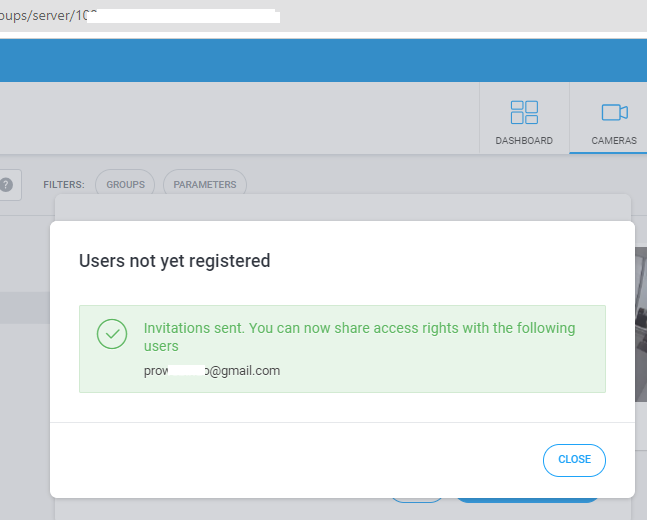Open the PARAMETERS filter pill
Viewport: 647px width, 520px height.
click(x=205, y=184)
